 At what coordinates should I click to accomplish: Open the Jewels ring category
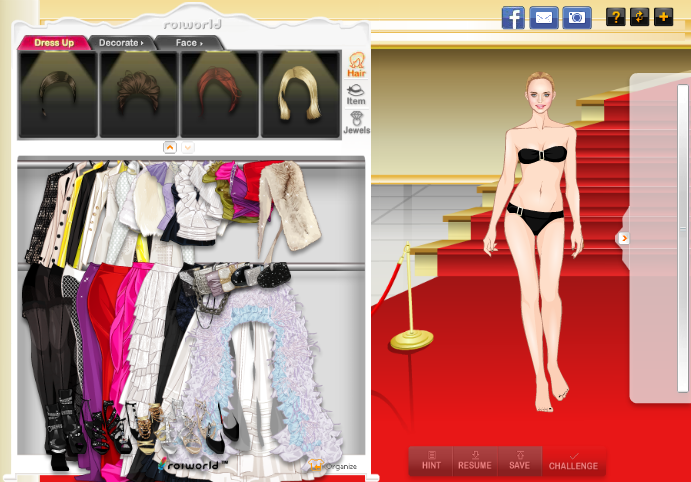[x=356, y=123]
